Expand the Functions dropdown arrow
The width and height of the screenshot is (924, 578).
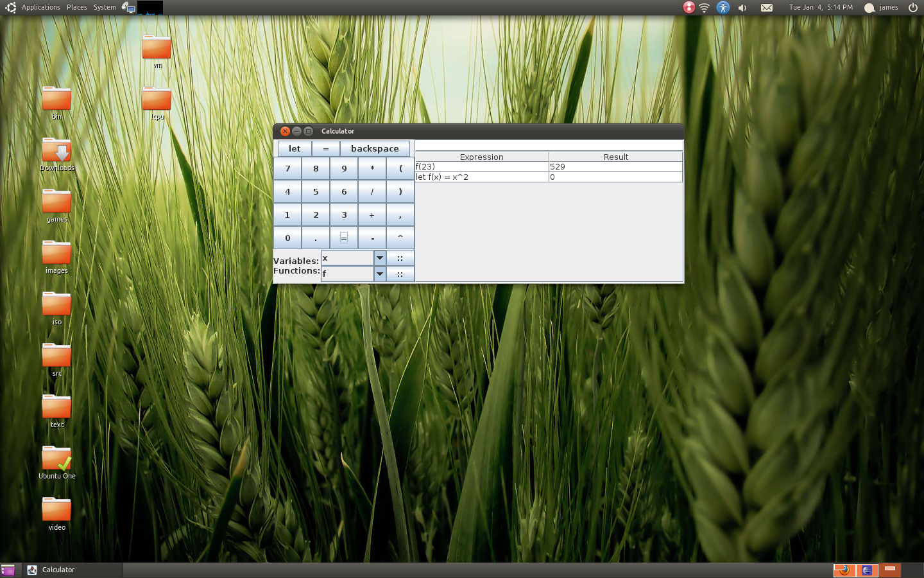[x=380, y=274]
